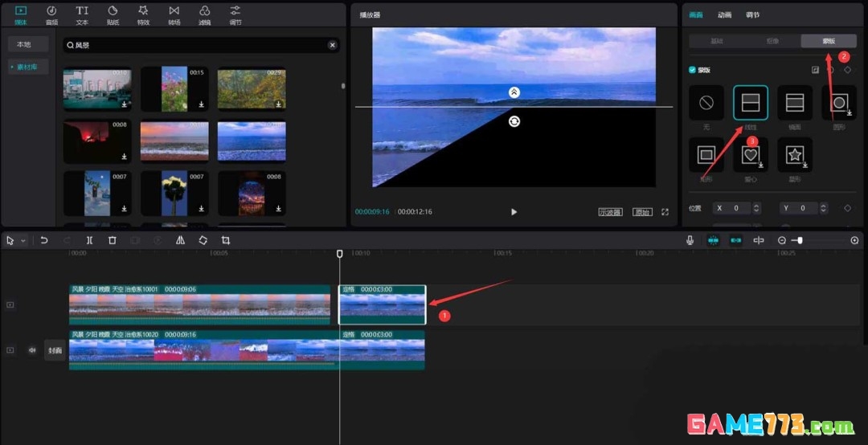Switch to the 动画 animation tab
The height and width of the screenshot is (445, 868).
tap(724, 14)
